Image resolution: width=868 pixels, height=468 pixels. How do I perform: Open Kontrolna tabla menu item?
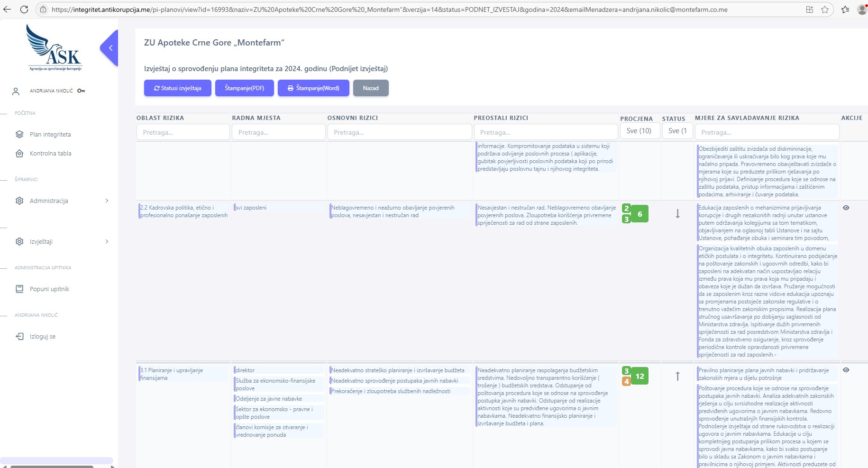50,154
